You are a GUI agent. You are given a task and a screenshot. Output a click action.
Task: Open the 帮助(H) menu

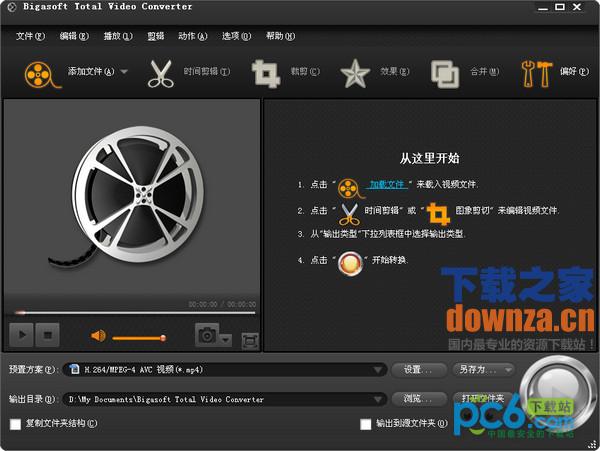coord(280,36)
